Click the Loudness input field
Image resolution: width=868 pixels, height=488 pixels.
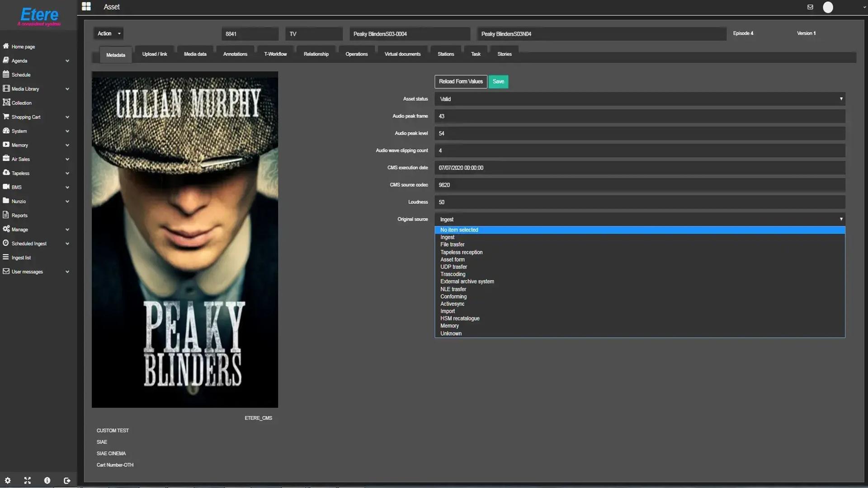click(x=639, y=202)
